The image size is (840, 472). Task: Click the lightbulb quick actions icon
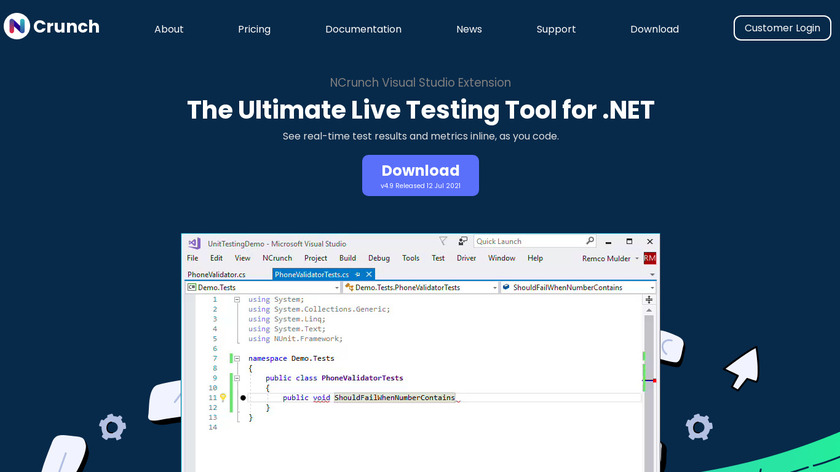[x=223, y=398]
